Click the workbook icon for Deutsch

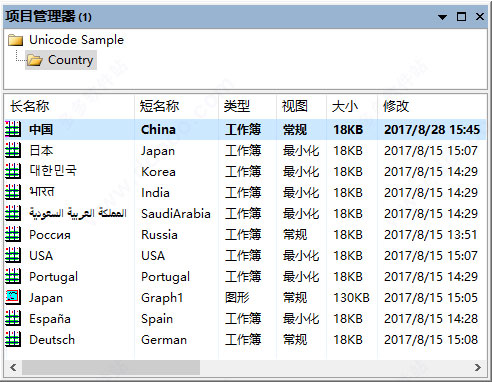click(13, 339)
